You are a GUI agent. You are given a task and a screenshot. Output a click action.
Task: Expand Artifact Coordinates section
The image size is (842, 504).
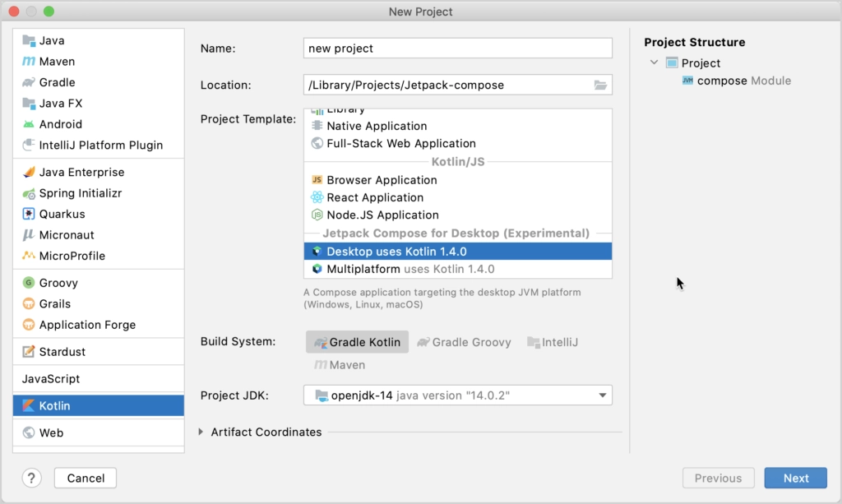pos(201,432)
